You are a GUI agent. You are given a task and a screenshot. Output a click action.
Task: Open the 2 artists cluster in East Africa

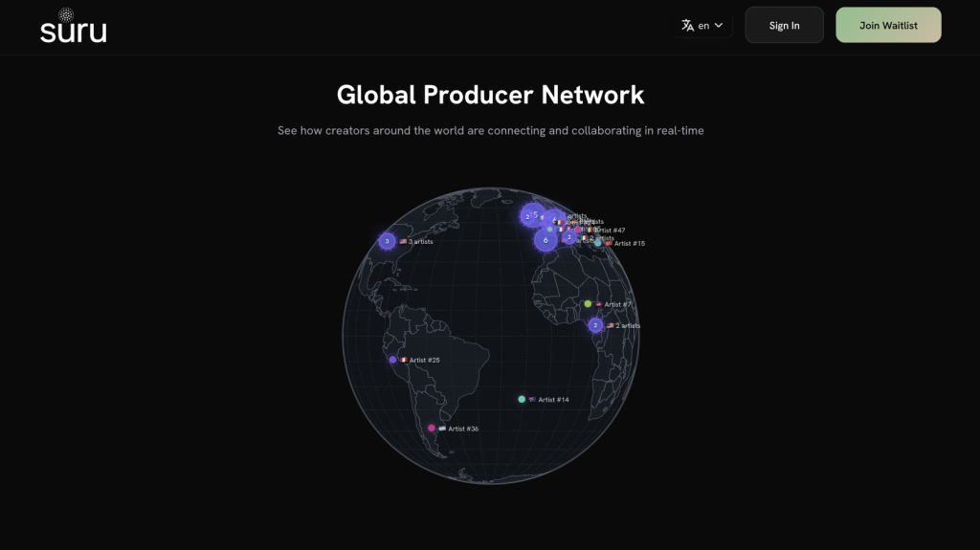(595, 325)
